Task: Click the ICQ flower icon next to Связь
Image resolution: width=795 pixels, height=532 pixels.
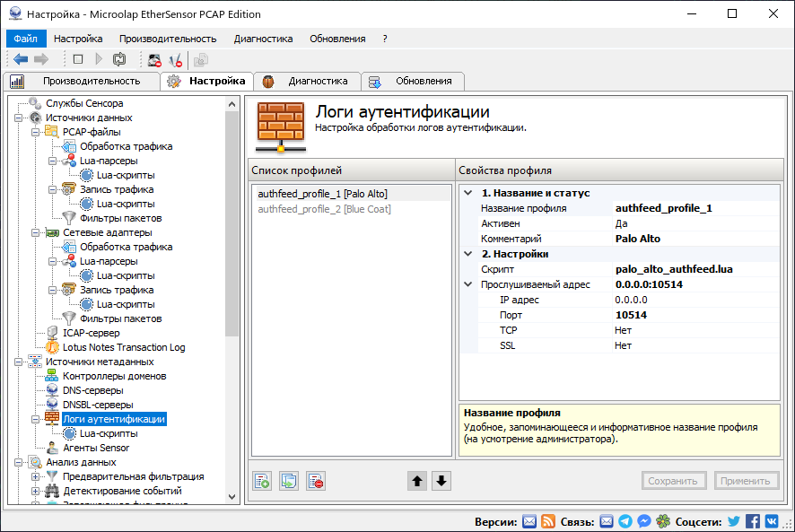Action: pyautogui.click(x=664, y=520)
